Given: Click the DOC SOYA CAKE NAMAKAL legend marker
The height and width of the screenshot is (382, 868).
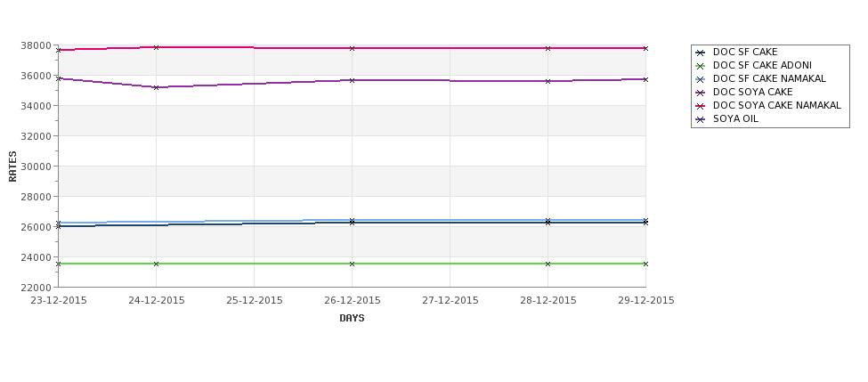Looking at the screenshot, I should click(x=701, y=106).
